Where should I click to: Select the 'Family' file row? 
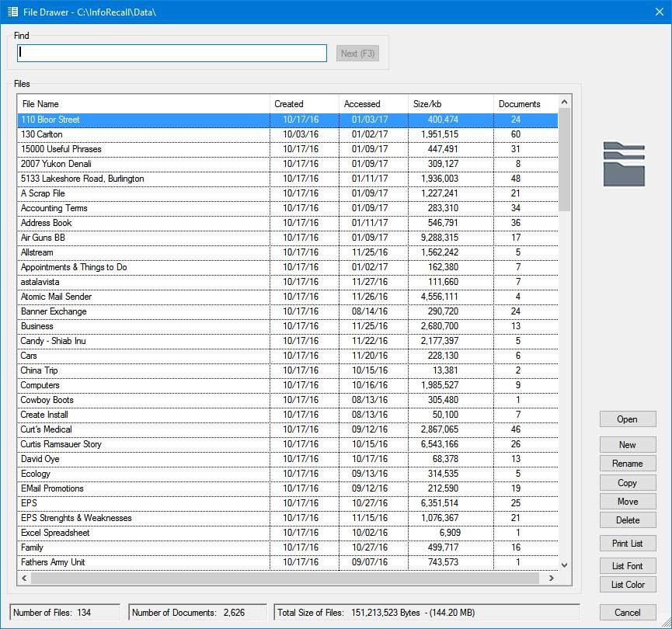[x=287, y=547]
